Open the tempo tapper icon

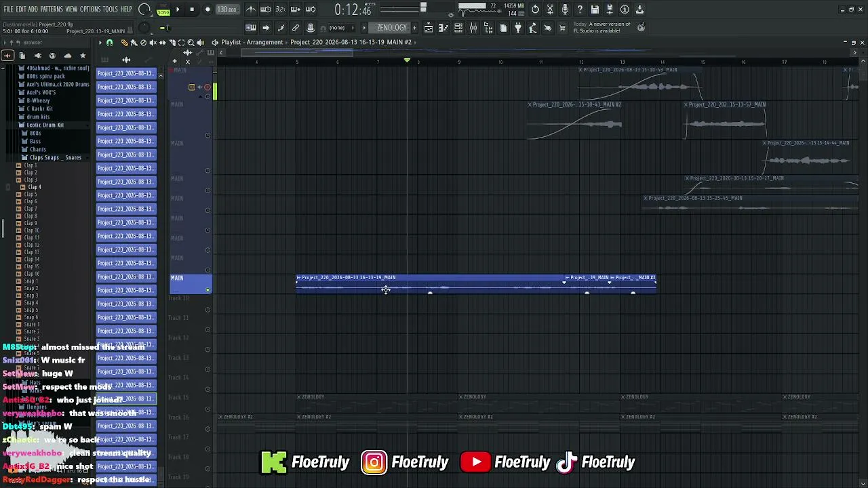click(534, 28)
